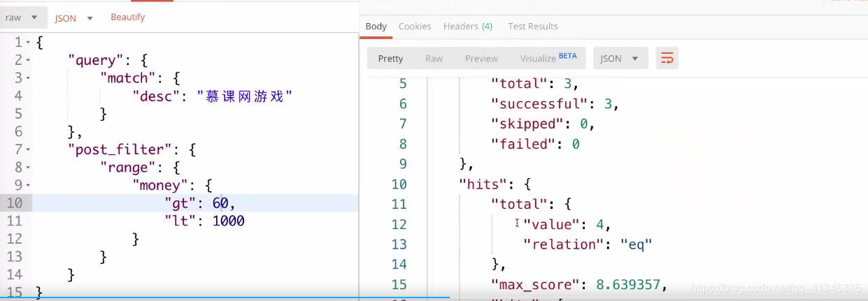Select the Pretty view mode
This screenshot has width=868, height=301.
click(x=390, y=58)
